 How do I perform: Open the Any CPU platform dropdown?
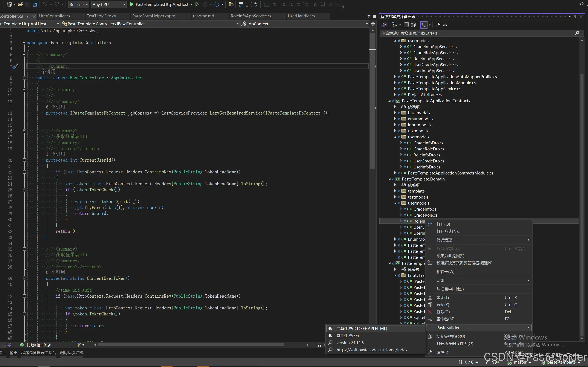click(x=109, y=4)
